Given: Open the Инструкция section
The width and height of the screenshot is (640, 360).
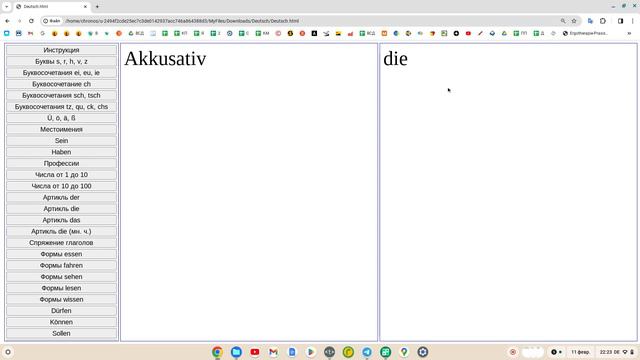Looking at the screenshot, I should [61, 50].
